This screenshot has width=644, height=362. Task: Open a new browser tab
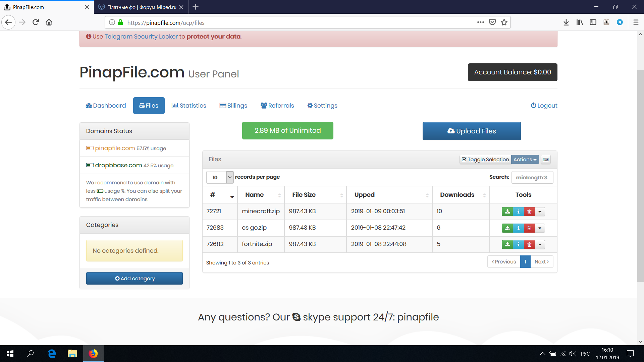196,7
